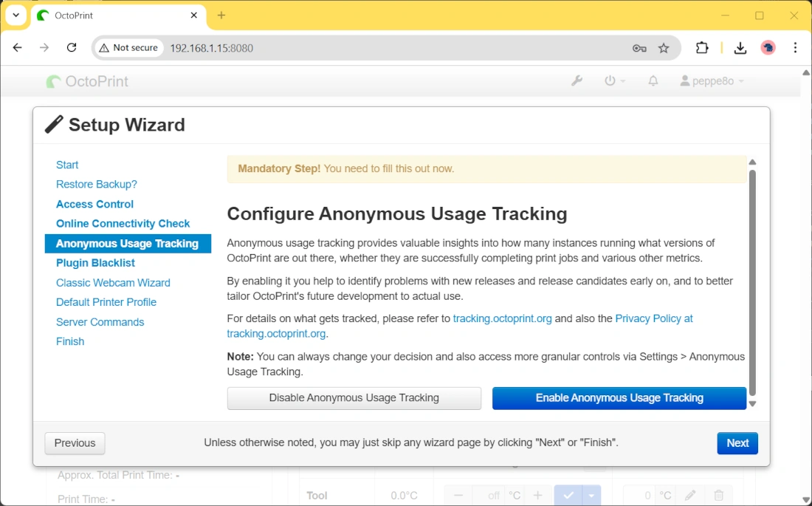This screenshot has width=812, height=506.
Task: Go to Server Commands step
Action: 100,322
